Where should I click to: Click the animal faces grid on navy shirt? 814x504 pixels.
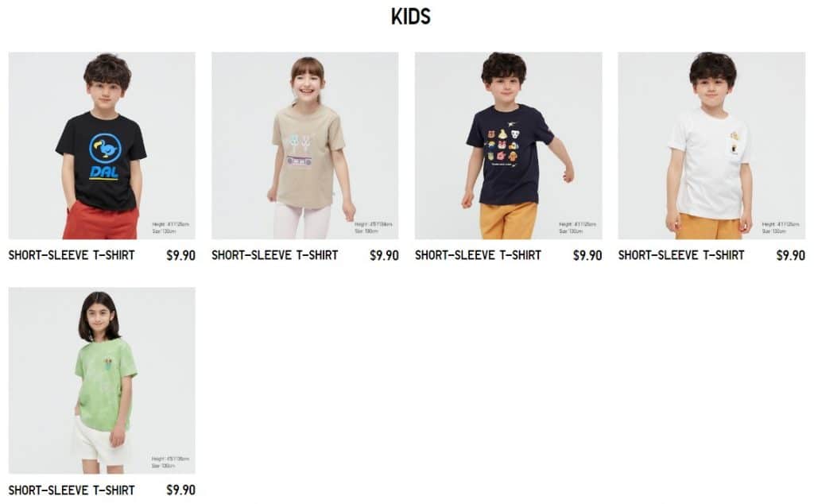click(502, 145)
